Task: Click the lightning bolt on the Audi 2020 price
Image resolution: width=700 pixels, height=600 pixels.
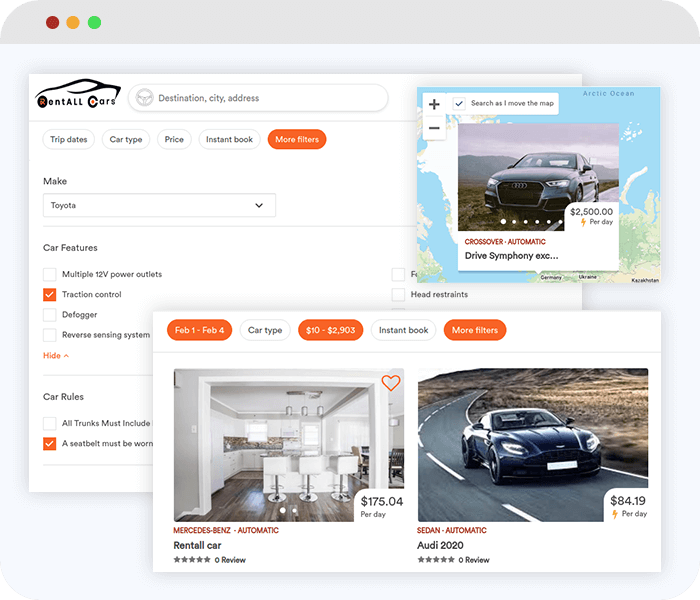Action: click(x=615, y=514)
